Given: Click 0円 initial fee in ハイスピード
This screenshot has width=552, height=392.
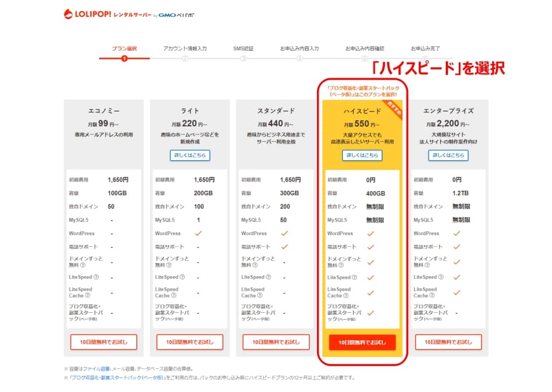Looking at the screenshot, I should (x=371, y=180).
